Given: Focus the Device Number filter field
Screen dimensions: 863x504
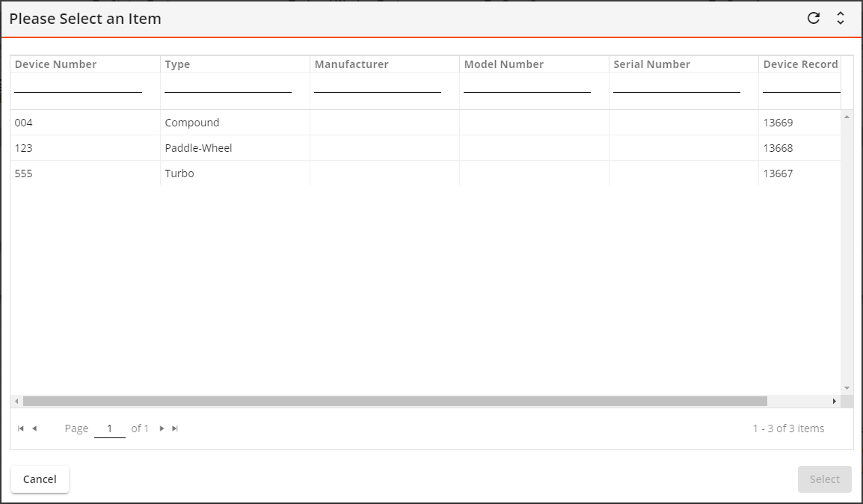Looking at the screenshot, I should click(79, 86).
